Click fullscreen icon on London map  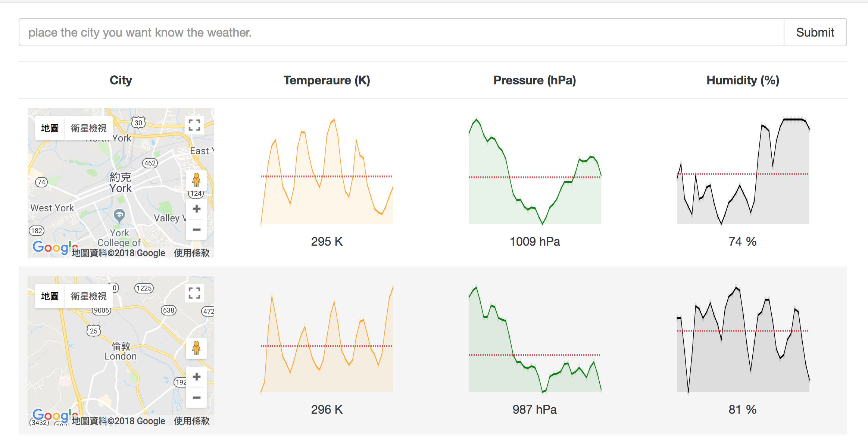tap(194, 293)
